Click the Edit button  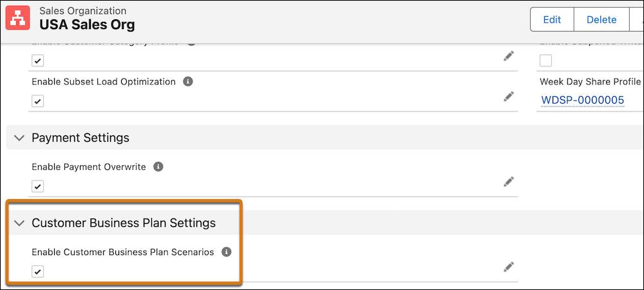click(552, 19)
